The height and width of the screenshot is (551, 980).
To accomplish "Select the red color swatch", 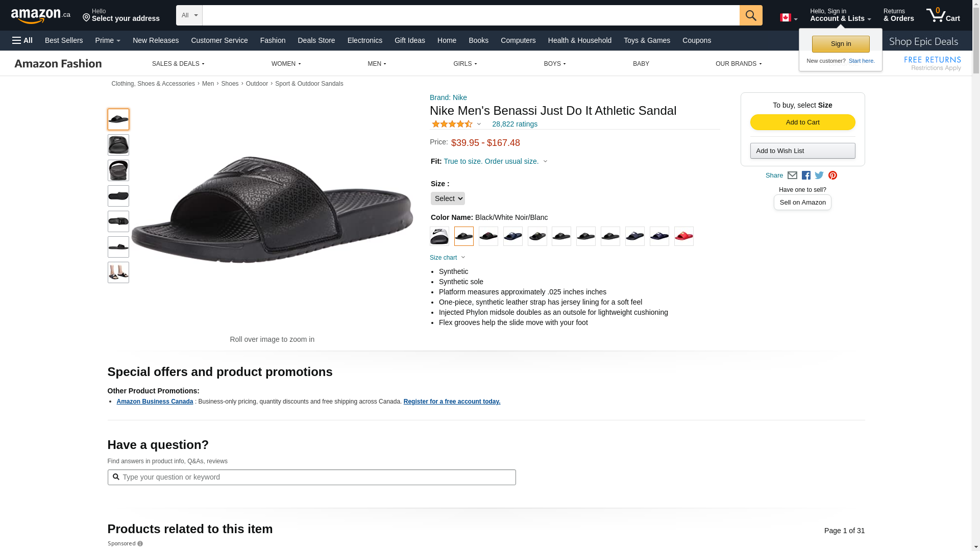I will coord(683,236).
